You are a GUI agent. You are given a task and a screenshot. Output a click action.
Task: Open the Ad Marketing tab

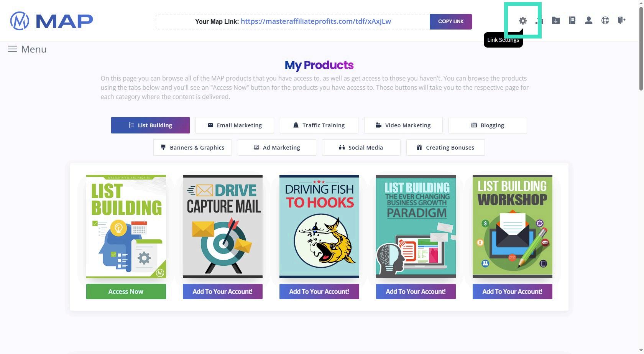[277, 147]
